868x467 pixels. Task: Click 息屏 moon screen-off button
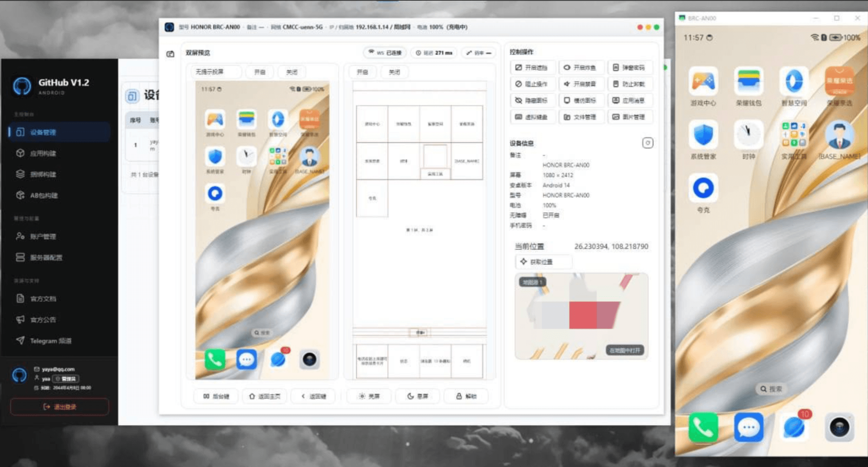[x=417, y=396]
